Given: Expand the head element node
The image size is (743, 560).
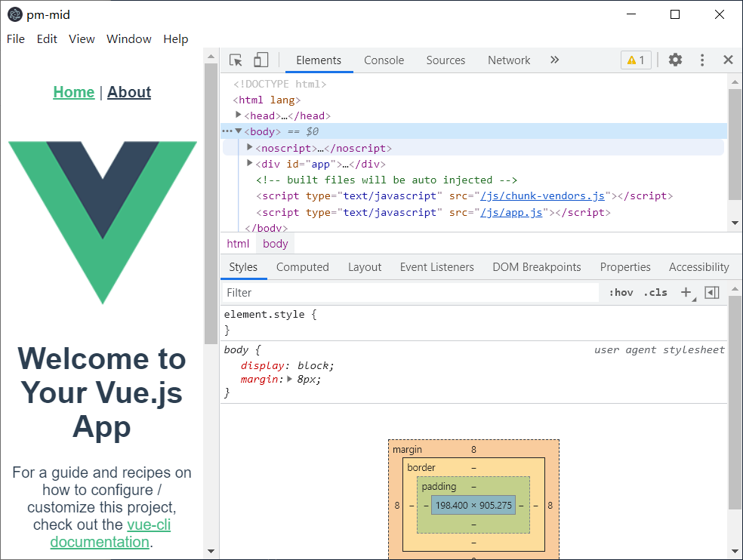Looking at the screenshot, I should click(x=239, y=115).
